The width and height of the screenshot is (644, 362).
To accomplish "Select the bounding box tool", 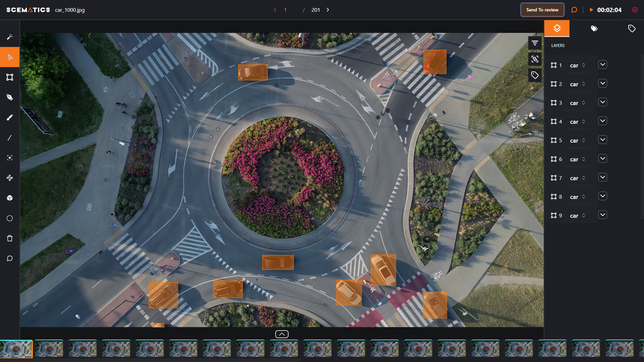I will (10, 77).
